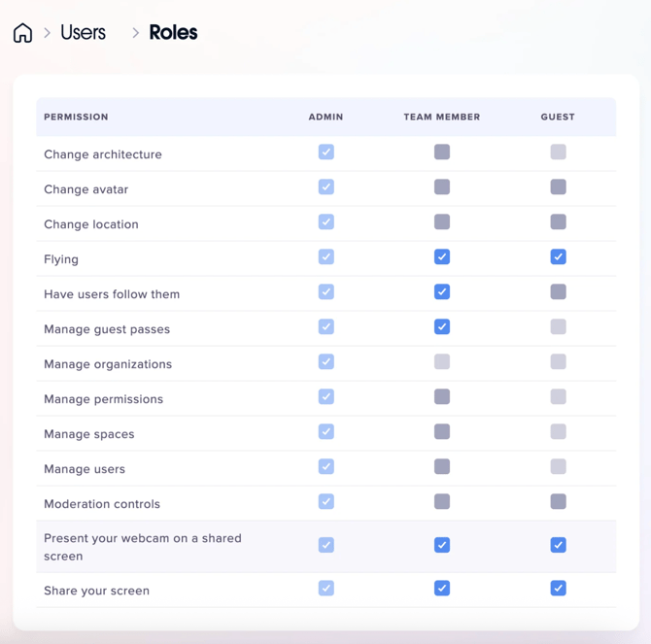This screenshot has width=651, height=644.
Task: Click the Admin column header
Action: 325,117
